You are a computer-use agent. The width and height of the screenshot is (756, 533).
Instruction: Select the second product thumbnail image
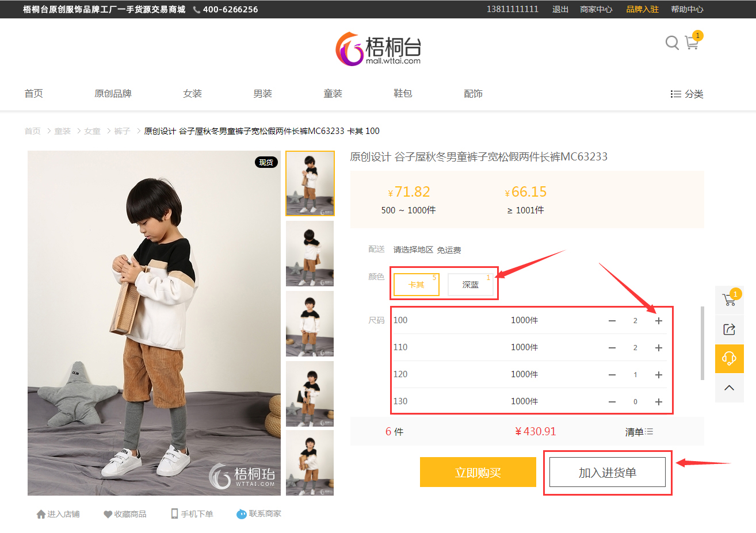(310, 254)
